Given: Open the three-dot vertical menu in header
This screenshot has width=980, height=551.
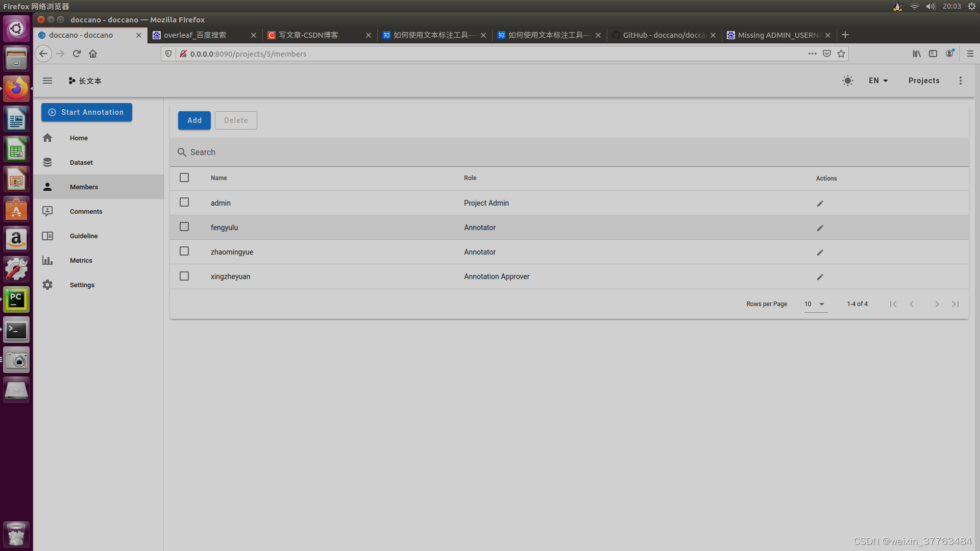Looking at the screenshot, I should (960, 81).
